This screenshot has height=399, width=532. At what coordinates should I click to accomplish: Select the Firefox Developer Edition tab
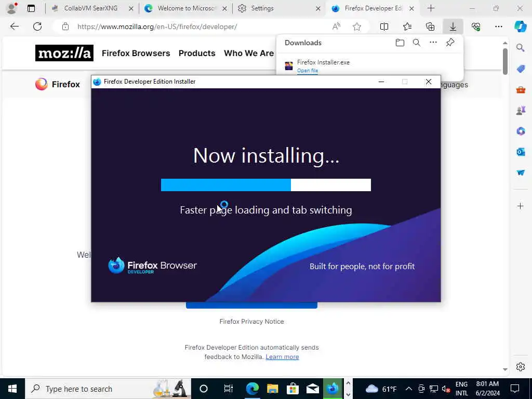pyautogui.click(x=373, y=8)
